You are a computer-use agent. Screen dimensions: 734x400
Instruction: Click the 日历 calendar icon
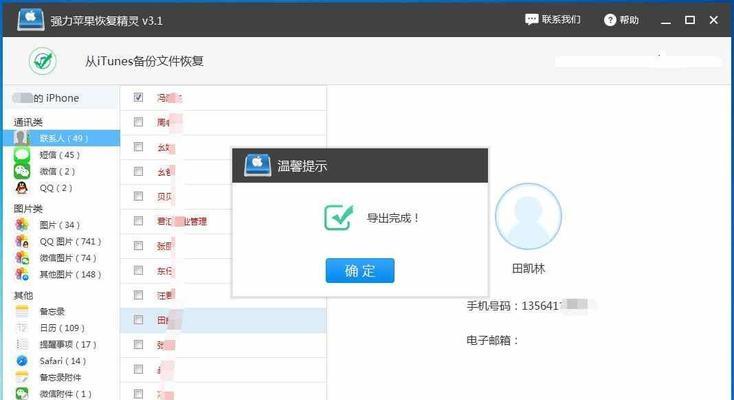click(22, 328)
